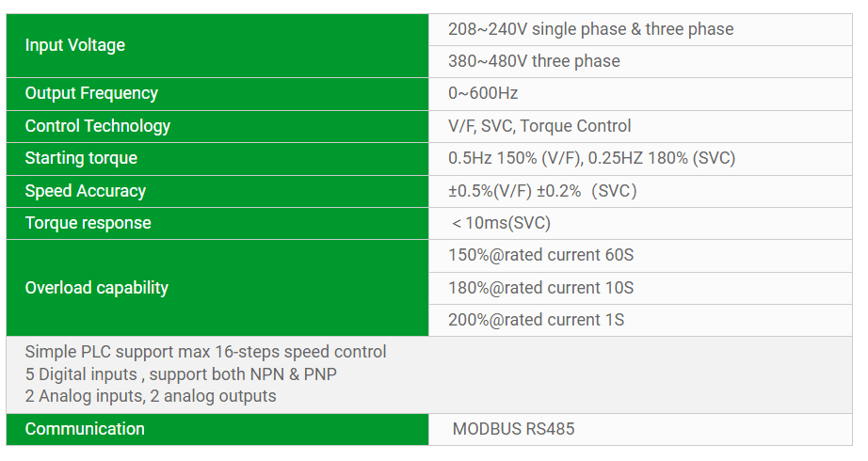Click the 380~480V three phase cell
Screen dimensions: 868x461
534,61
